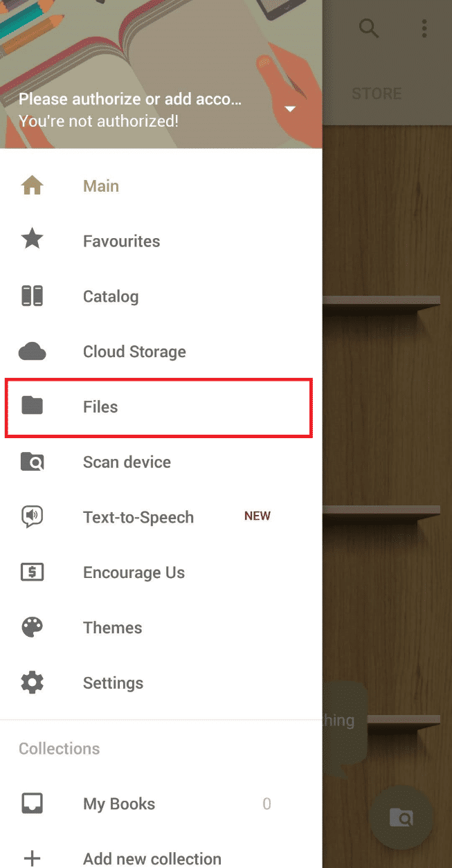The height and width of the screenshot is (868, 452).
Task: Open the Settings gear icon
Action: (32, 682)
